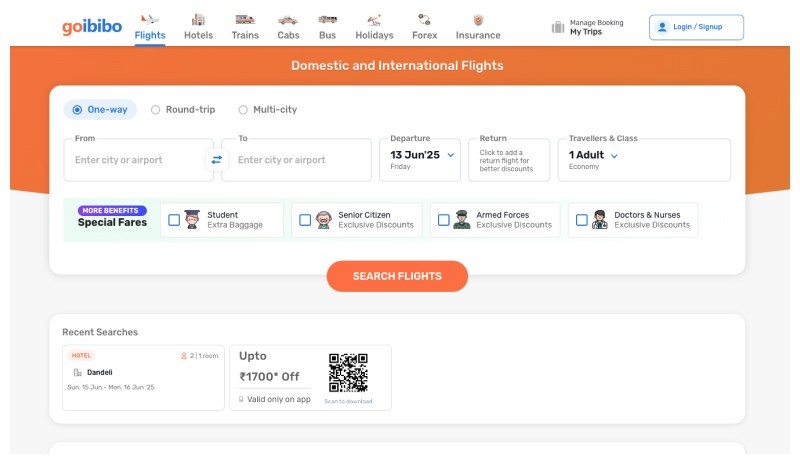Click the shield icon above Insurance
The width and height of the screenshot is (800, 464).
point(478,20)
